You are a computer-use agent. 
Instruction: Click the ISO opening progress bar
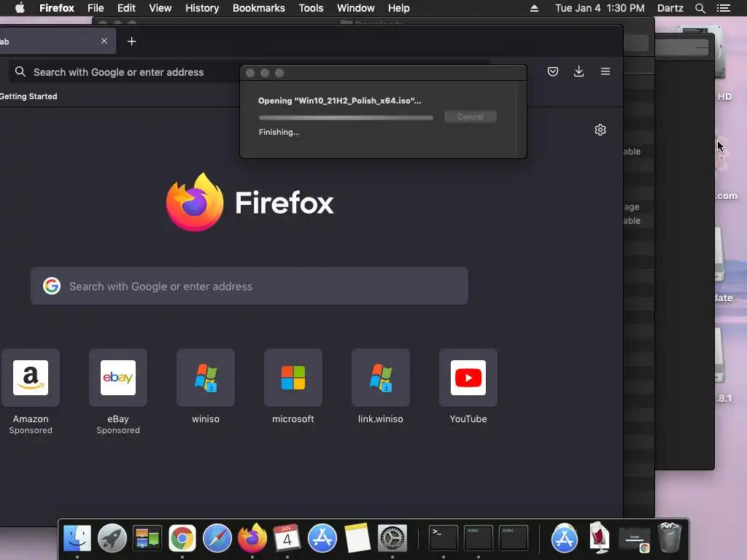(346, 117)
